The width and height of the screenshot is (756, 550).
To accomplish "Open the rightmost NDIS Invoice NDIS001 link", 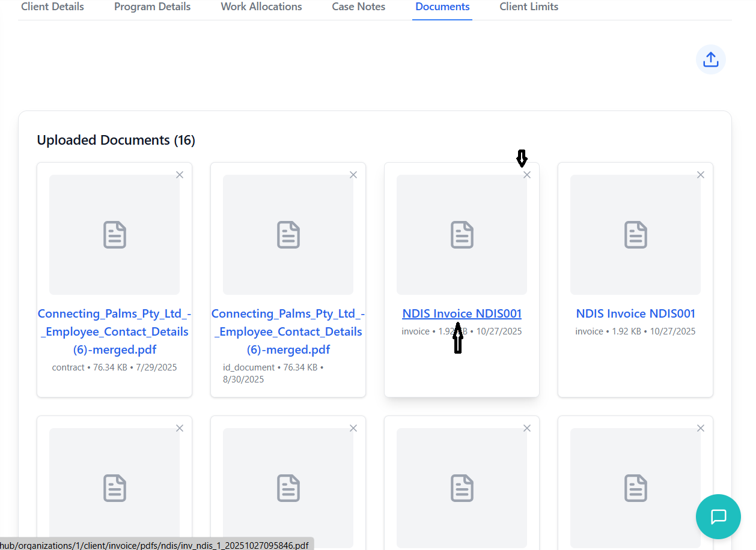I will (635, 313).
